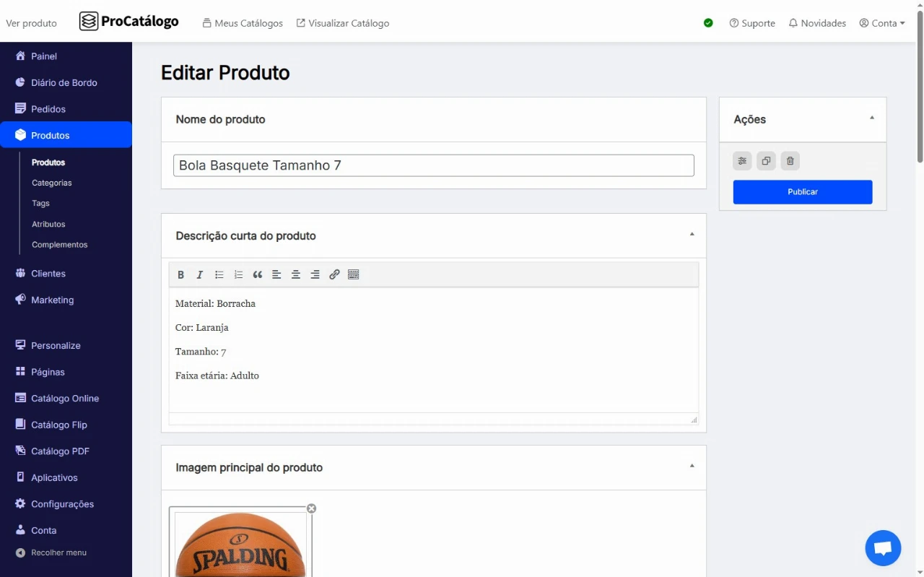
Task: Toggle bold formatting in description editor
Action: pos(180,275)
